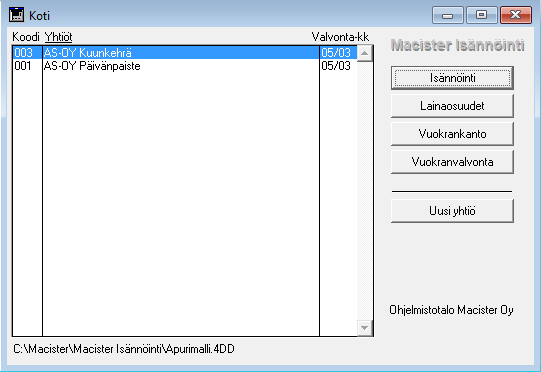Click the Macister Isännöinti title text

point(458,45)
